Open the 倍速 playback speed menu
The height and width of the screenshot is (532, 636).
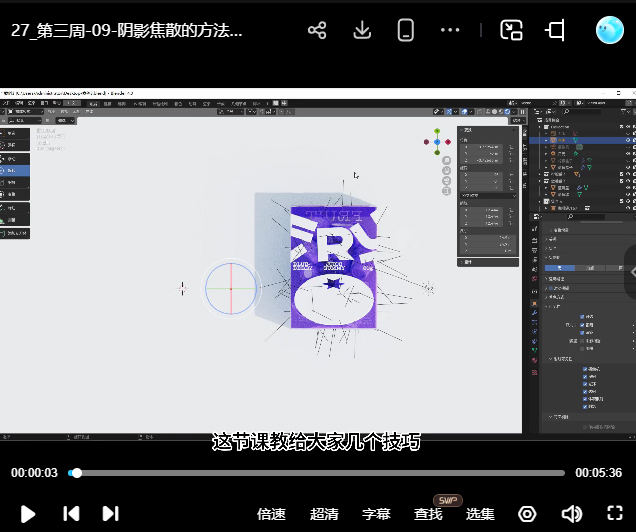[x=271, y=514]
